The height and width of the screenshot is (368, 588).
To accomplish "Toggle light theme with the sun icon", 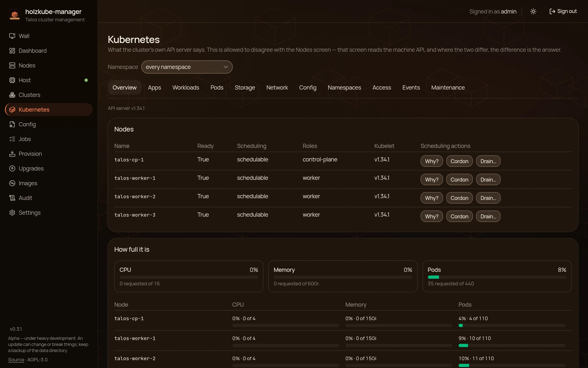I will pos(533,12).
